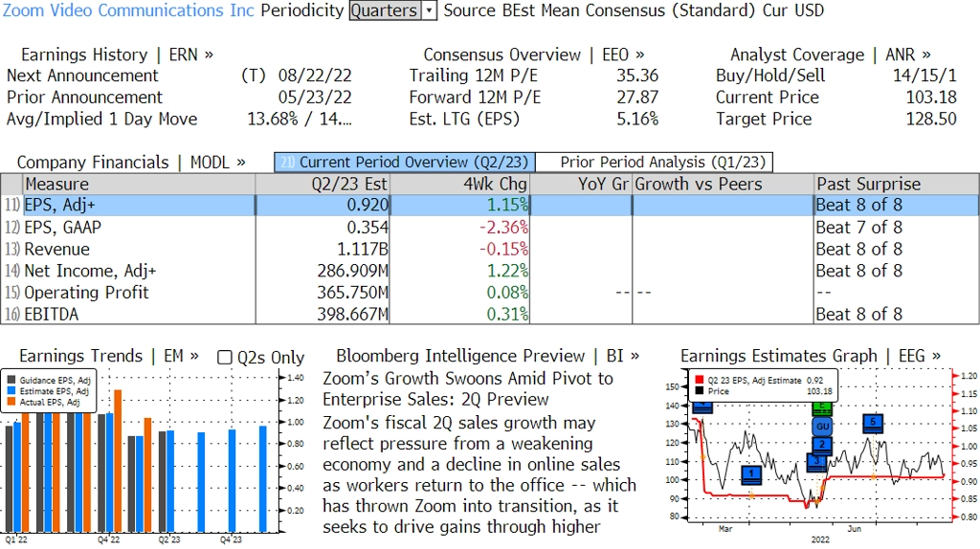Click Operating Profit estimate 365.750M
This screenshot has width=980, height=549.
coord(353,293)
